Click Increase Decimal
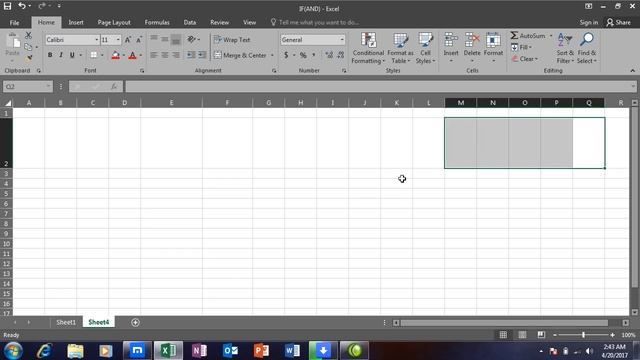Screen dimensions: 640x360 point(329,55)
